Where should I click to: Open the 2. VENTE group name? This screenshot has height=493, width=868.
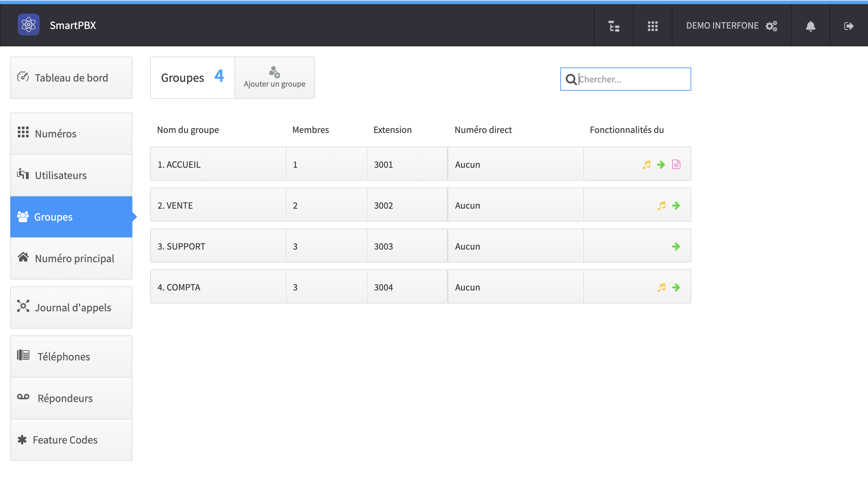pyautogui.click(x=175, y=206)
